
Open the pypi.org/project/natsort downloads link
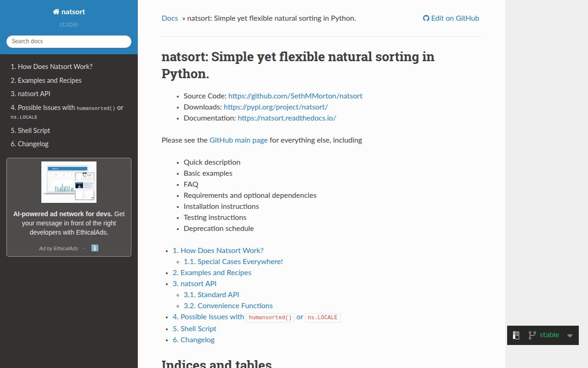(x=276, y=107)
